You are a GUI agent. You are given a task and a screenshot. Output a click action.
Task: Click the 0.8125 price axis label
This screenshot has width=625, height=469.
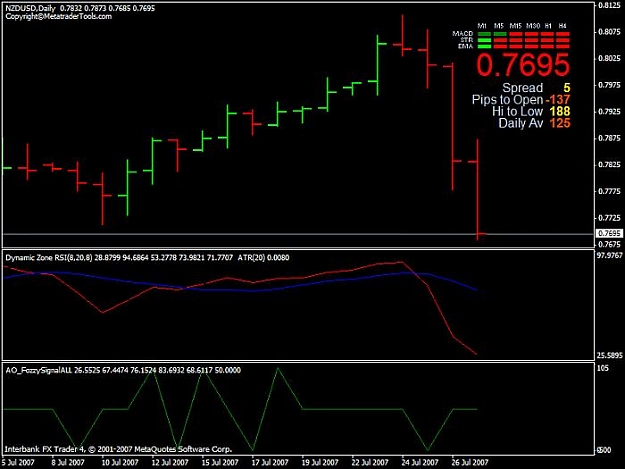click(610, 5)
